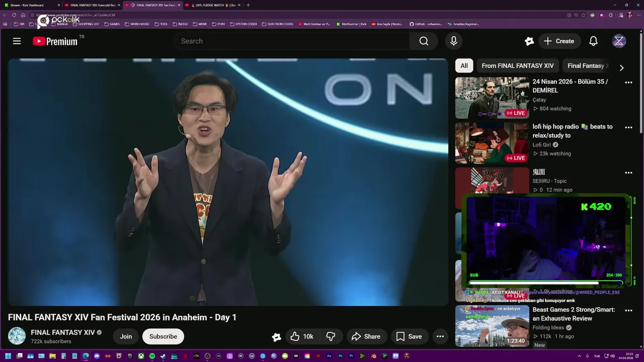
Task: Open the Epic Games launcher from the taskbar
Action: 130,356
